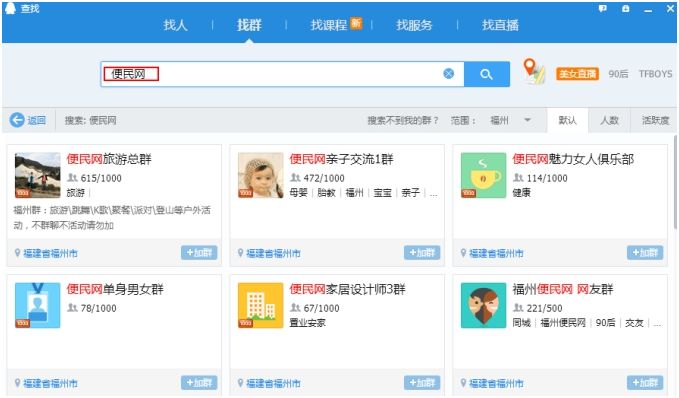
Task: Switch to the 找人 tab
Action: point(175,25)
